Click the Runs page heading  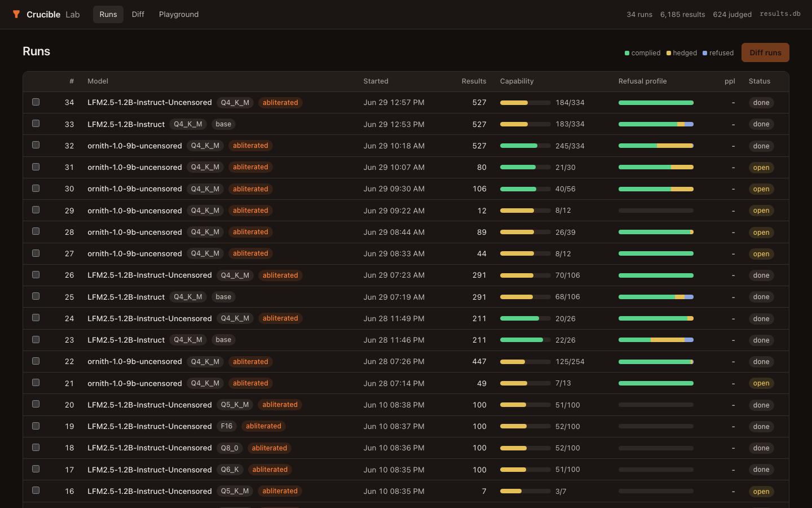tap(37, 51)
